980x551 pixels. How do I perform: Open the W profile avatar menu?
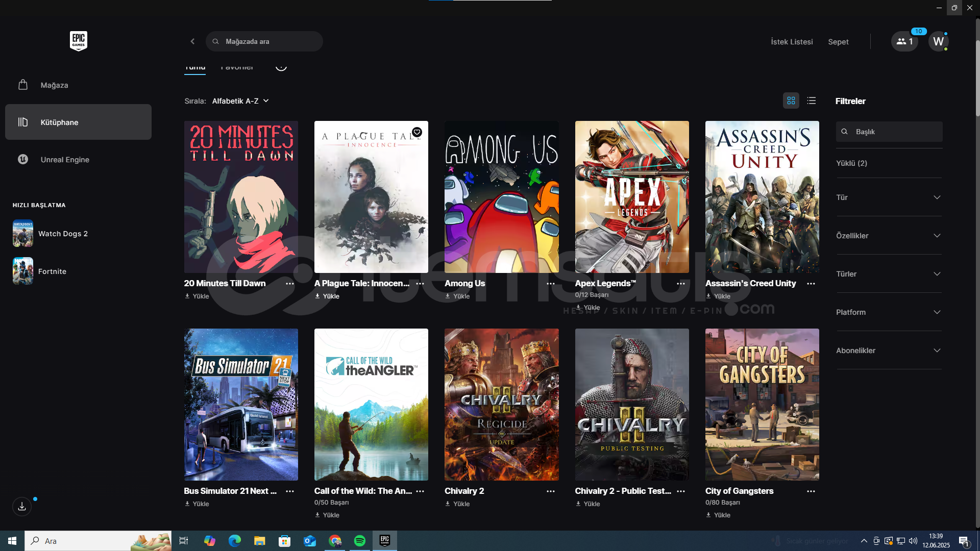coord(938,41)
